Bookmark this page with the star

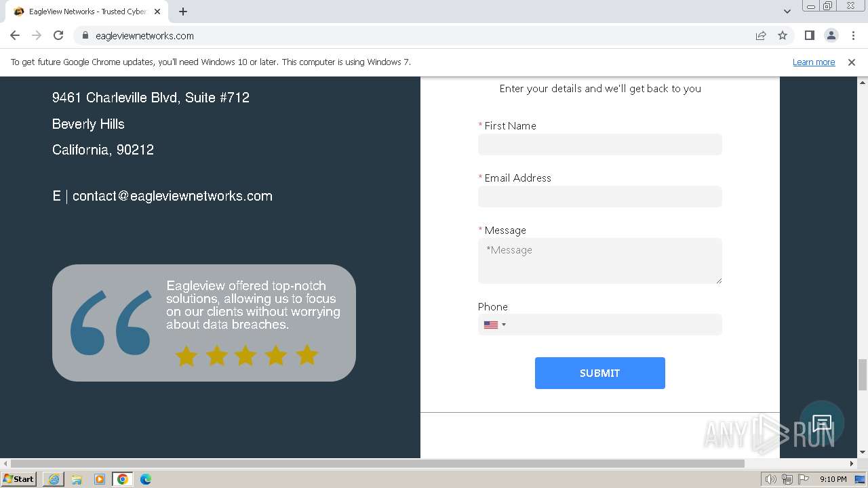click(783, 35)
